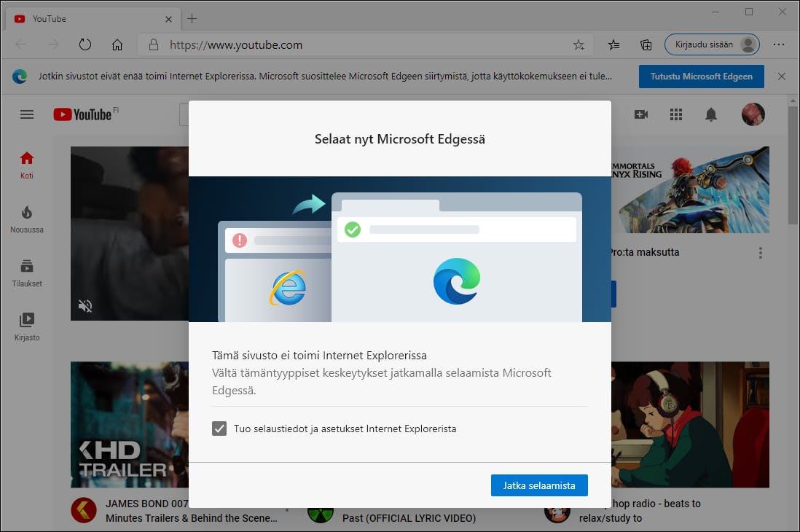Open Tilaukset subscriptions in sidebar
Viewport: 800px width, 532px height.
click(x=27, y=274)
